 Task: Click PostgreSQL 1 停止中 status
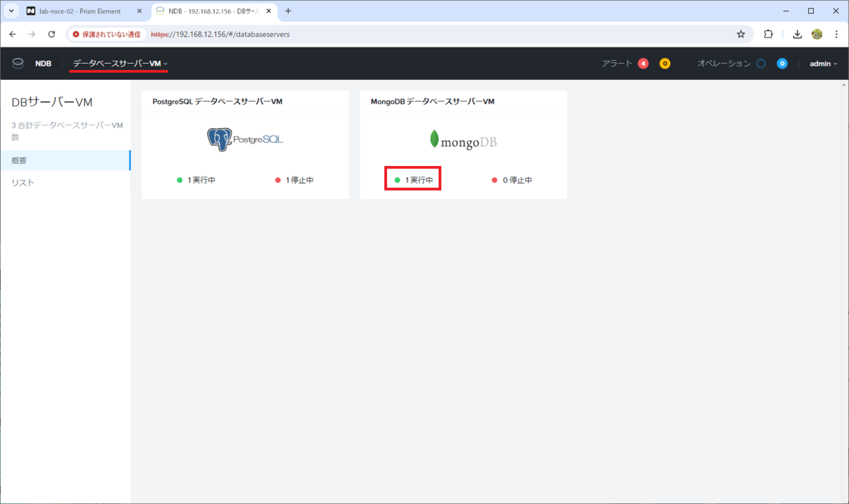pyautogui.click(x=294, y=180)
